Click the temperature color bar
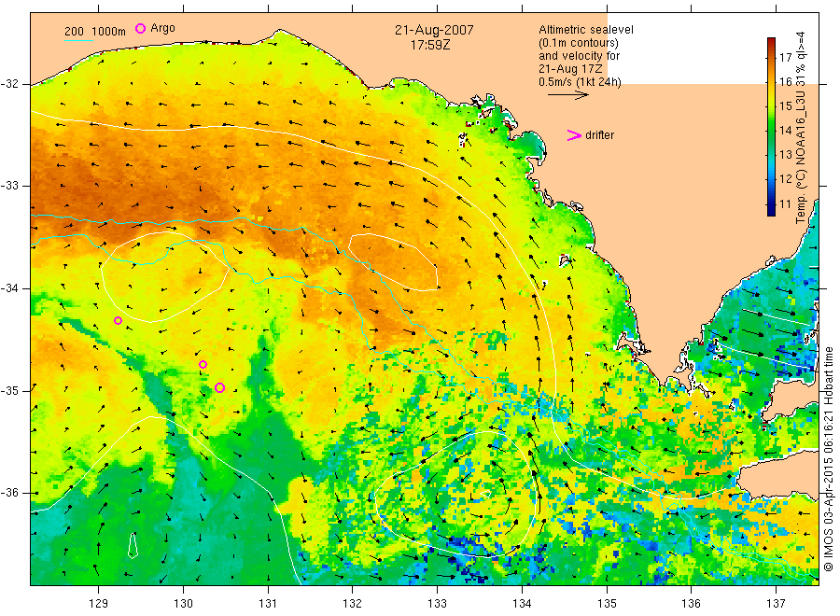This screenshot has width=840, height=616. point(772,126)
